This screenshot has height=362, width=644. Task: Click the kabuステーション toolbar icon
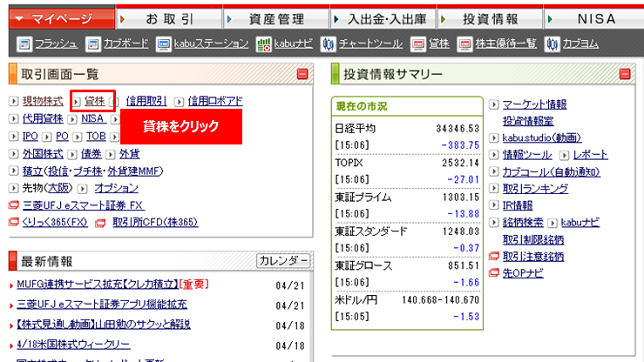163,44
